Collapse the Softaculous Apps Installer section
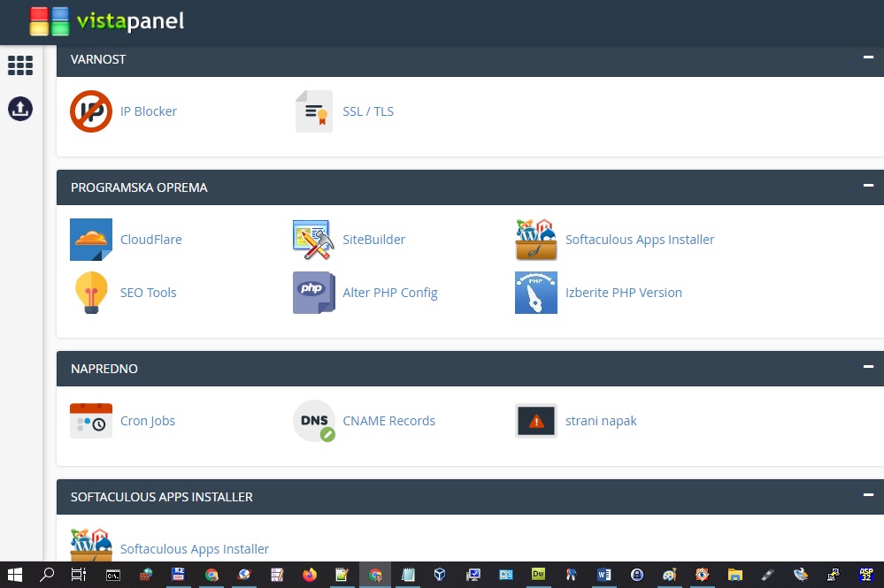The width and height of the screenshot is (884, 588). coord(868,495)
